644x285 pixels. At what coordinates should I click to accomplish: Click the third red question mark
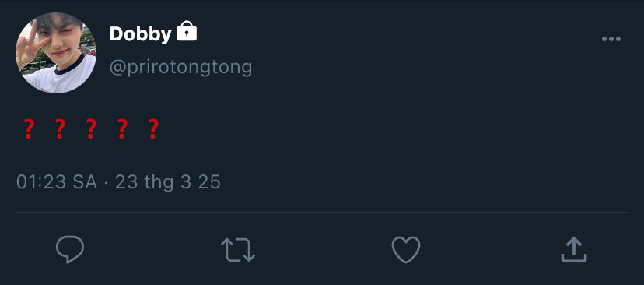[91, 128]
